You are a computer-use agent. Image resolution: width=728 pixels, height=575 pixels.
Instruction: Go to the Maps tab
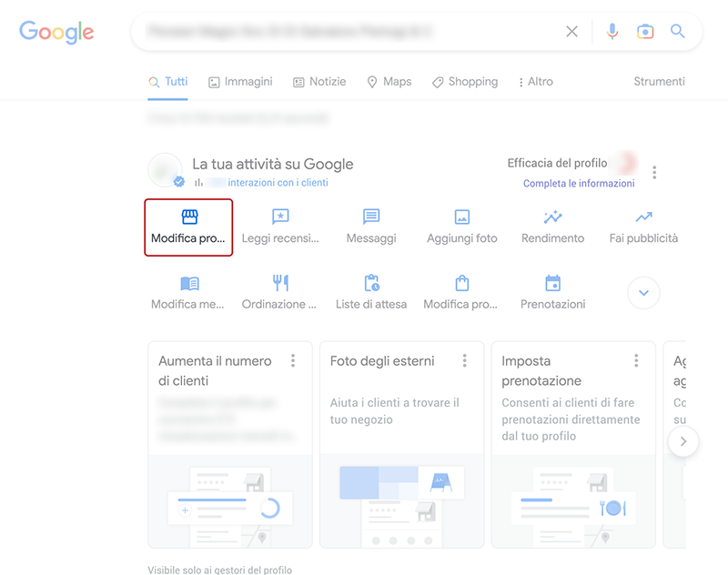coord(389,82)
